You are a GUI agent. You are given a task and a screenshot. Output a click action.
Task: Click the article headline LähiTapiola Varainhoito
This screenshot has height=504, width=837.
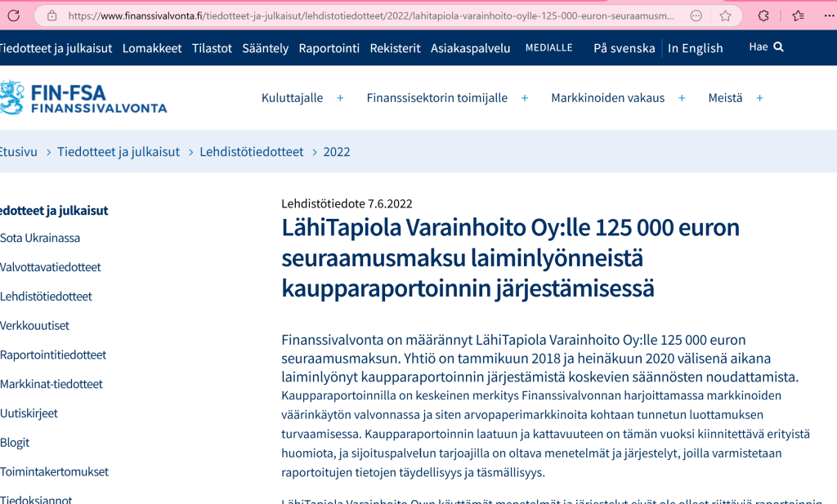510,258
